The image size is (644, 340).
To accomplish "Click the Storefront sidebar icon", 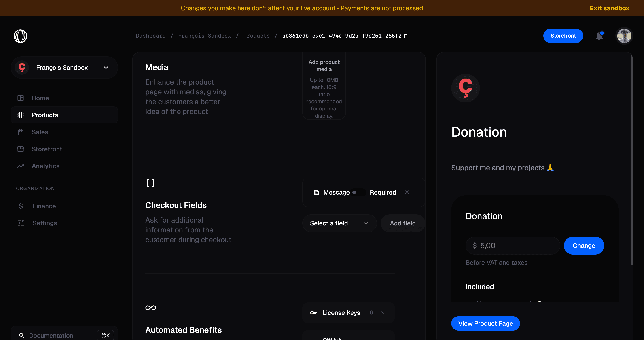I will (21, 149).
